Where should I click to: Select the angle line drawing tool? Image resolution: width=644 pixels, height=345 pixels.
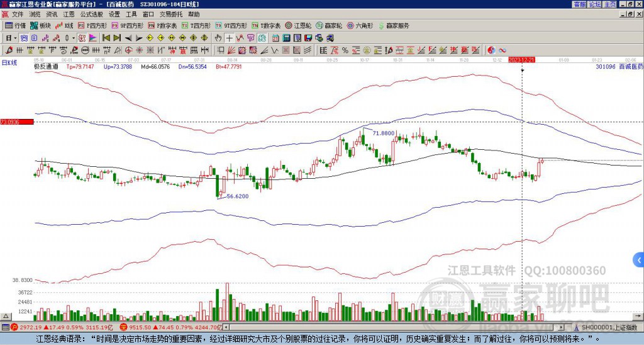(x=264, y=50)
